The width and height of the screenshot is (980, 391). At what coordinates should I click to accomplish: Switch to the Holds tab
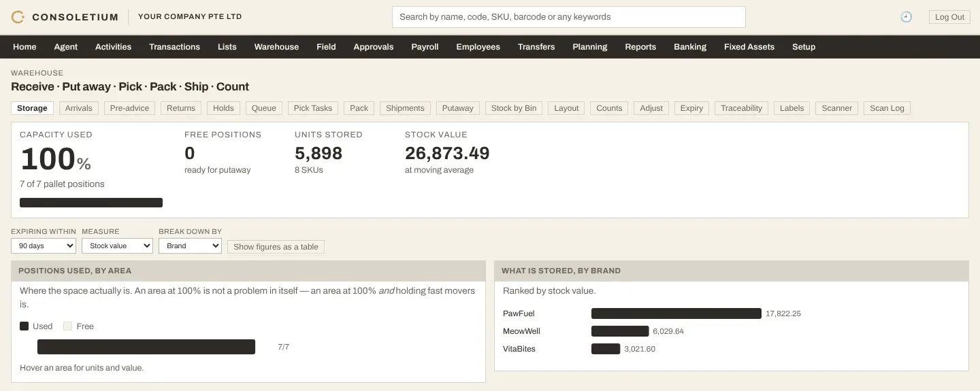click(x=223, y=108)
